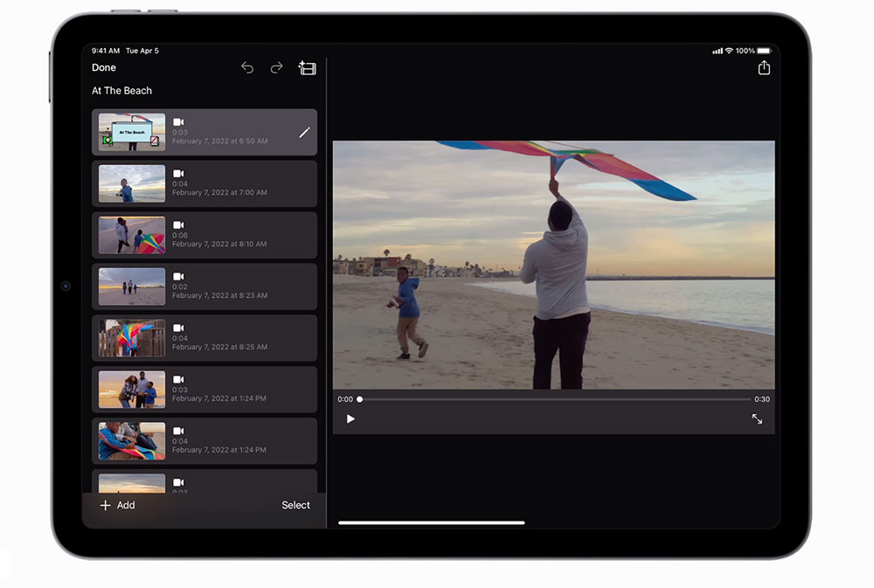Select the 0:04 clip recorded at 1:24 PM
The width and height of the screenshot is (874, 588).
[205, 441]
